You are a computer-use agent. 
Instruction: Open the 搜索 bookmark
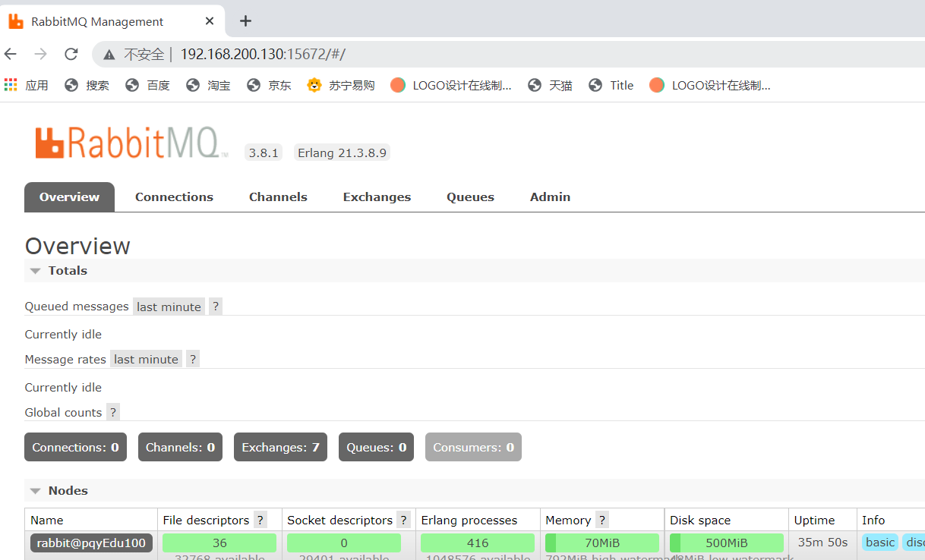(x=87, y=85)
